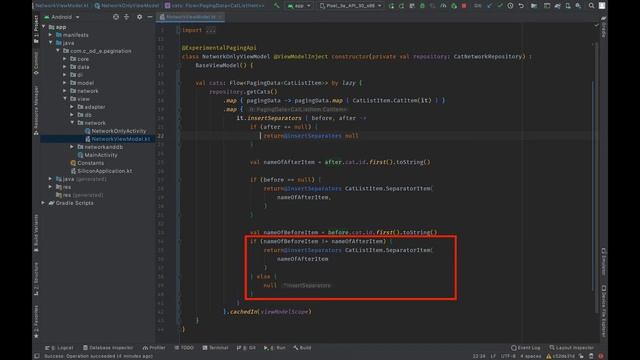Click the NetworkOnlyViewModel breadcrumb
This screenshot has height=360, width=640.
tap(127, 6)
